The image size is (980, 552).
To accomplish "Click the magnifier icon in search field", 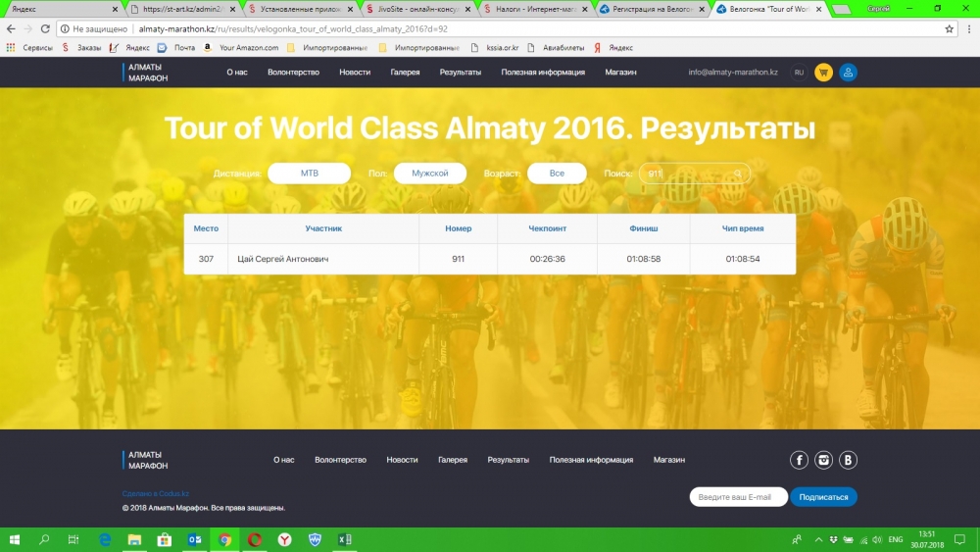I will 738,174.
